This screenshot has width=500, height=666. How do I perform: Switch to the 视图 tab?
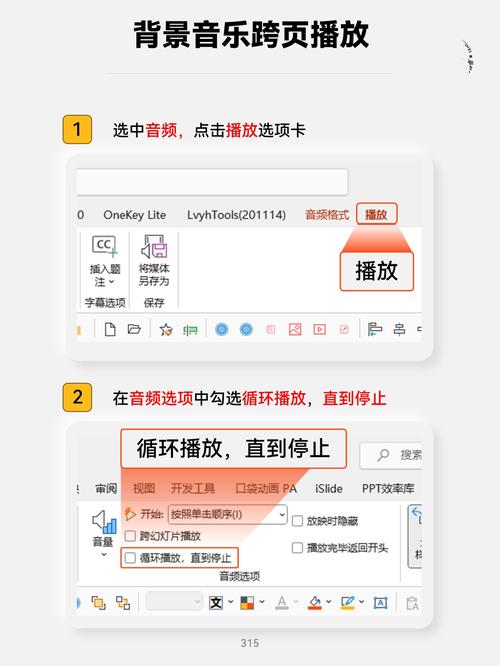[x=144, y=488]
